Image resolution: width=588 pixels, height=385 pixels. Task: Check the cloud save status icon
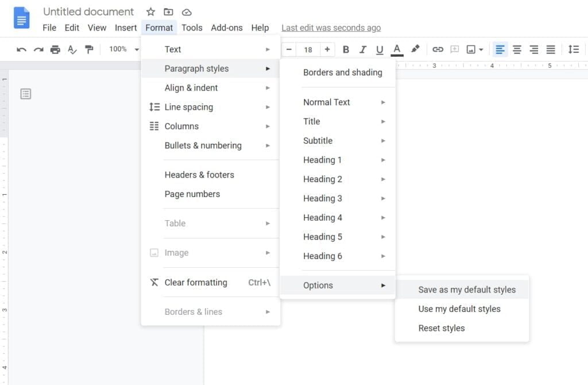(187, 13)
